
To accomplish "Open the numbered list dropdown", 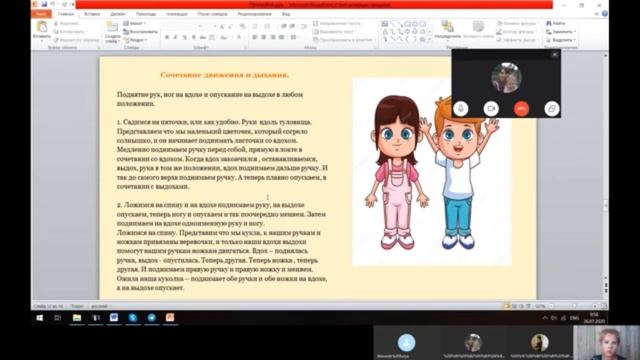I will pos(269,27).
